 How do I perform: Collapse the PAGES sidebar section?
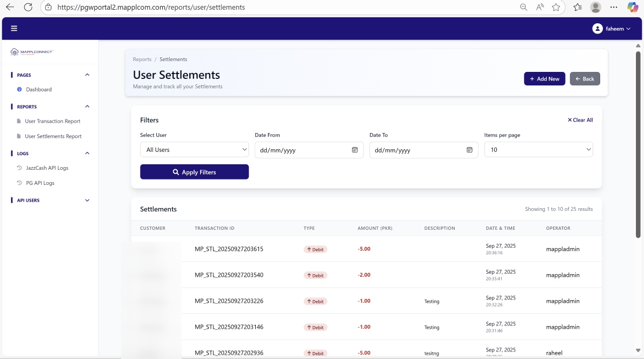coord(88,75)
